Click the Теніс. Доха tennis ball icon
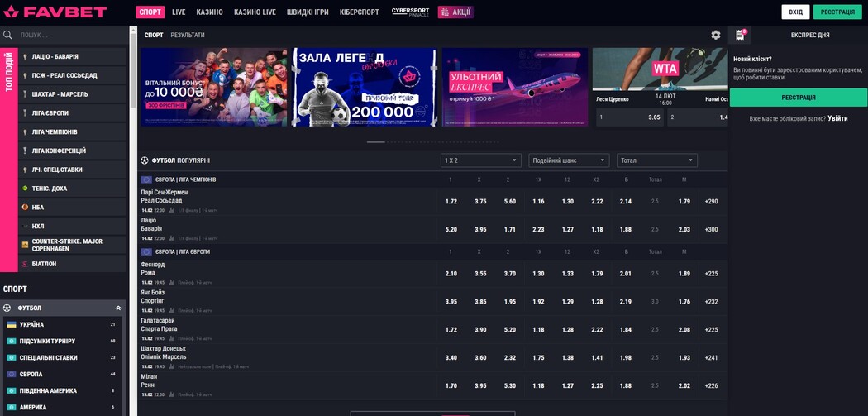This screenshot has height=416, width=868. point(25,189)
